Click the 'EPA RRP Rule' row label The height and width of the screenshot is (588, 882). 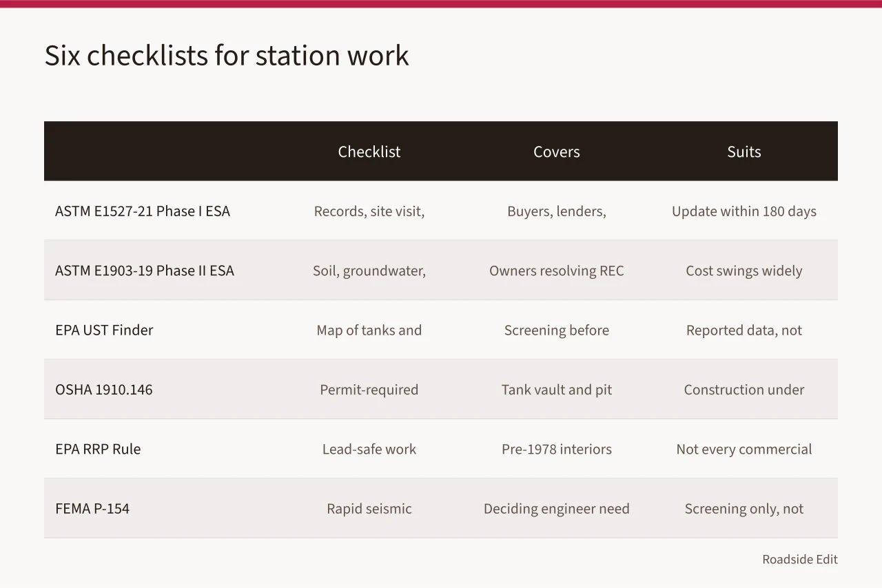pos(98,449)
